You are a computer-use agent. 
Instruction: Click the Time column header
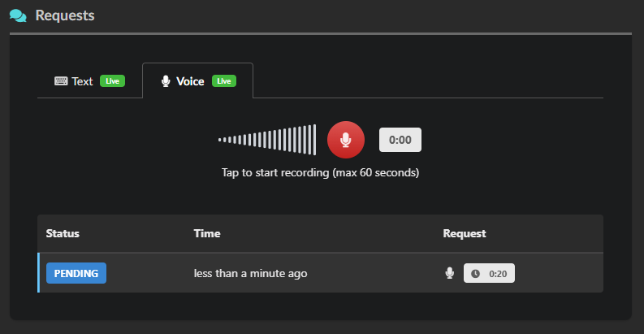(207, 233)
